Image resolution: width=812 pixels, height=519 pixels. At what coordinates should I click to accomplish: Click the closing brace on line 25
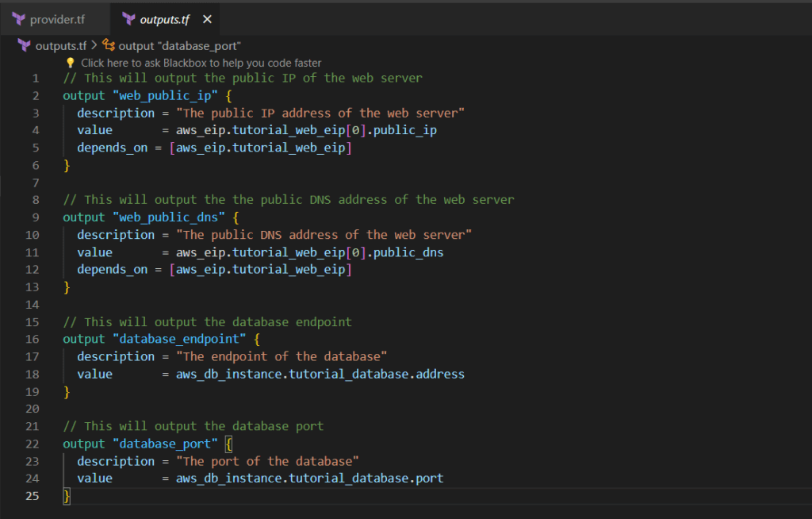click(x=67, y=497)
